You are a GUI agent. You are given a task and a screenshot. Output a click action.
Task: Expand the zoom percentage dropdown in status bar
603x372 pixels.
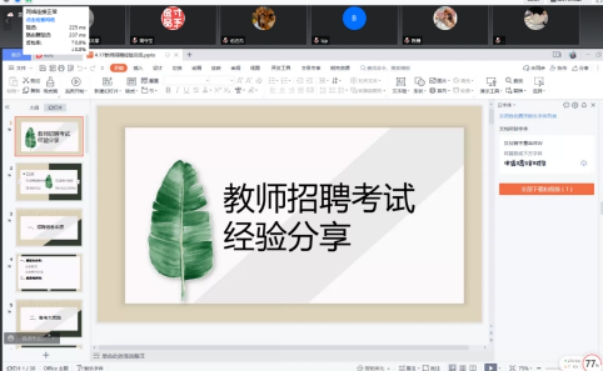[x=523, y=368]
